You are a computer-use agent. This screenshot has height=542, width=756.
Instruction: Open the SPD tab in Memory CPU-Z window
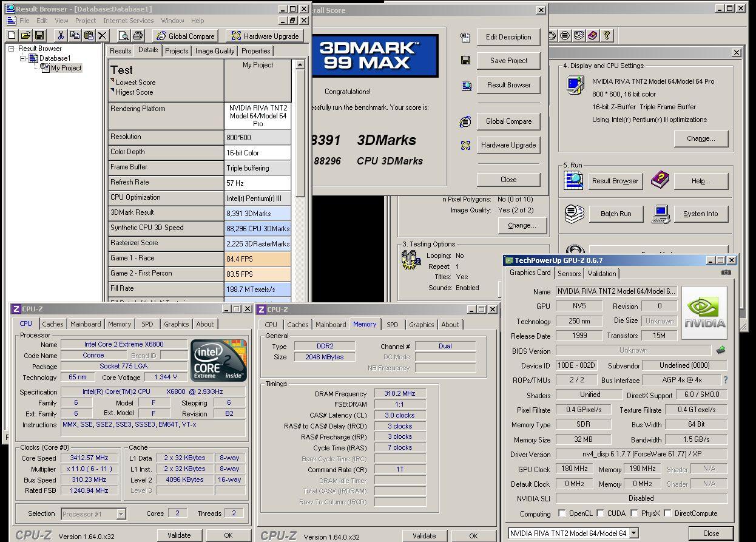coord(393,325)
